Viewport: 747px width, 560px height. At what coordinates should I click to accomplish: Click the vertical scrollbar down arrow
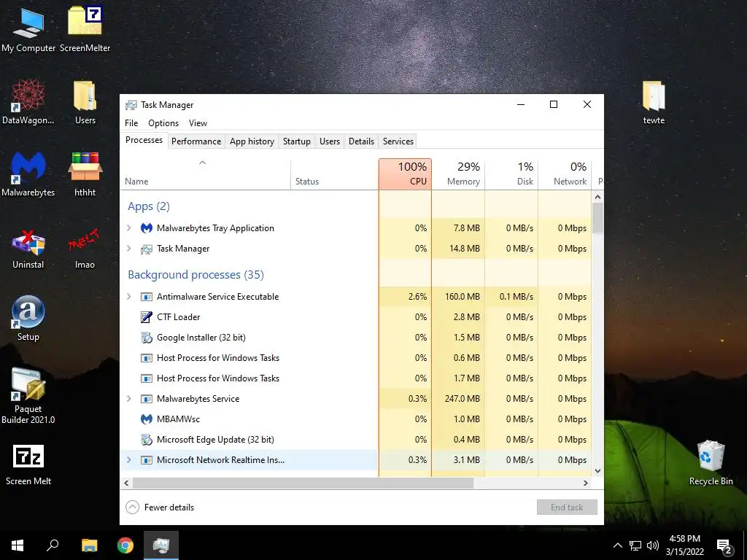coord(597,471)
